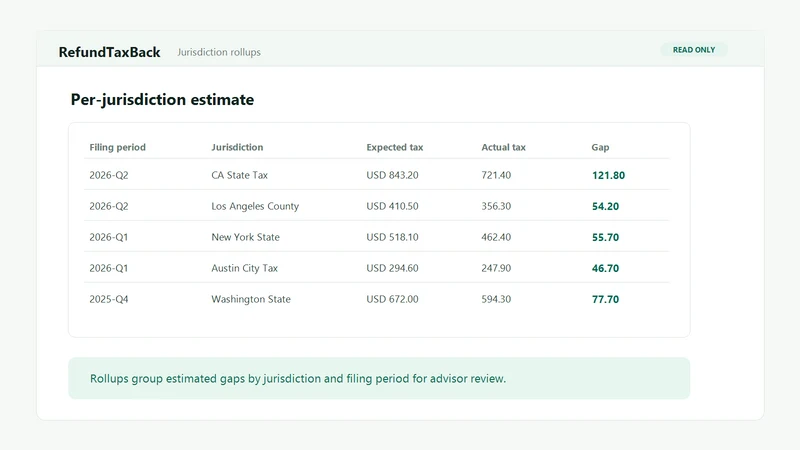This screenshot has width=800, height=450.
Task: Click gap value 55.70
Action: pyautogui.click(x=605, y=238)
